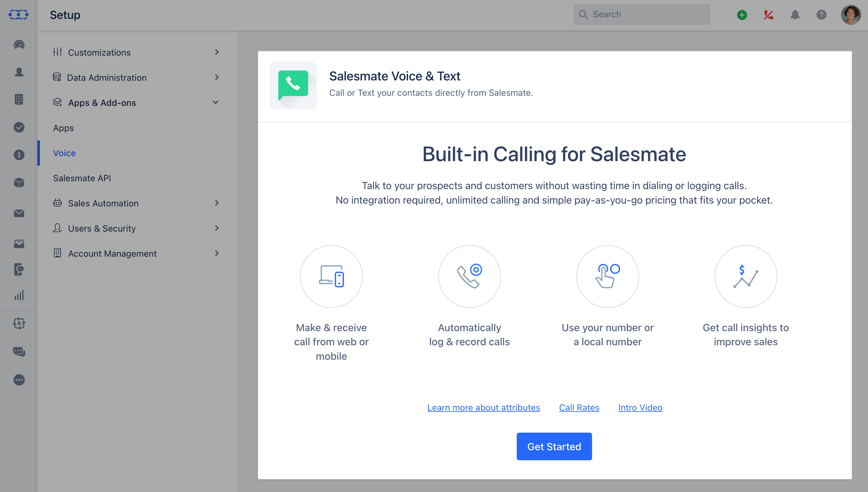Screen dimensions: 868x492
Task: Open Products box icon in sidebar
Action: (x=19, y=183)
